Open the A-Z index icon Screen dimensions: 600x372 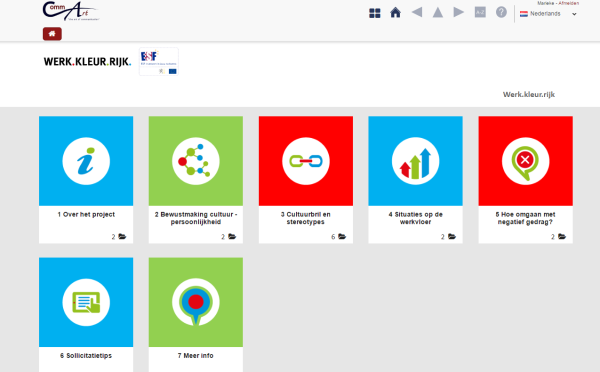pyautogui.click(x=480, y=12)
